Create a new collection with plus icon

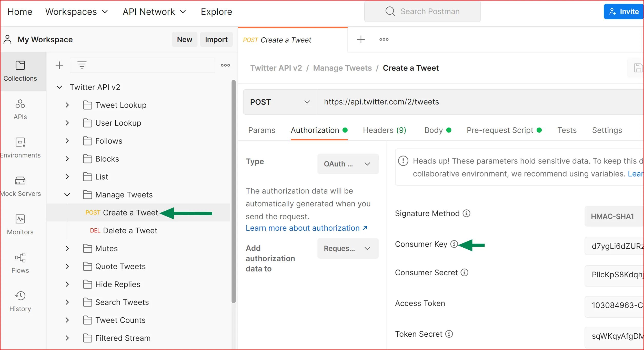(x=59, y=65)
